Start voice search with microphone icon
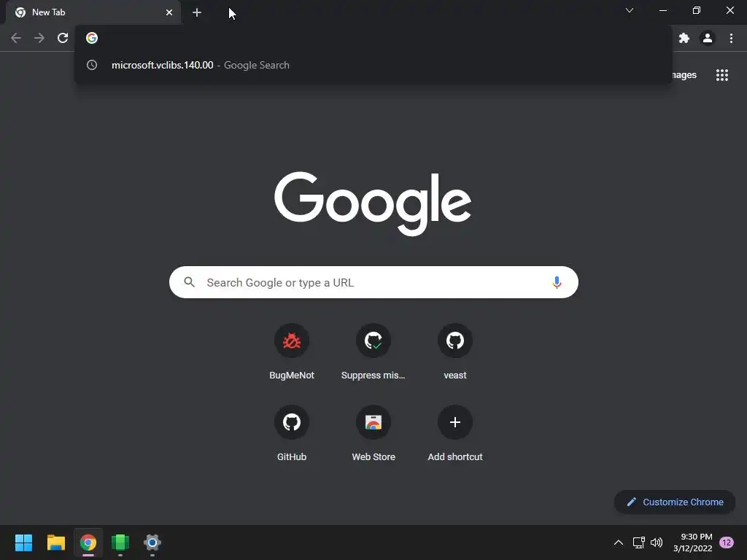 (x=557, y=282)
